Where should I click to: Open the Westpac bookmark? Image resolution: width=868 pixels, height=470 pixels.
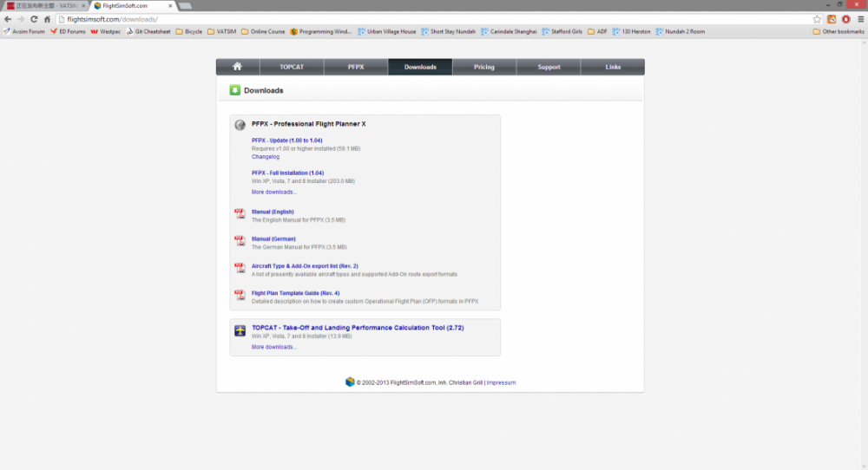pos(106,31)
